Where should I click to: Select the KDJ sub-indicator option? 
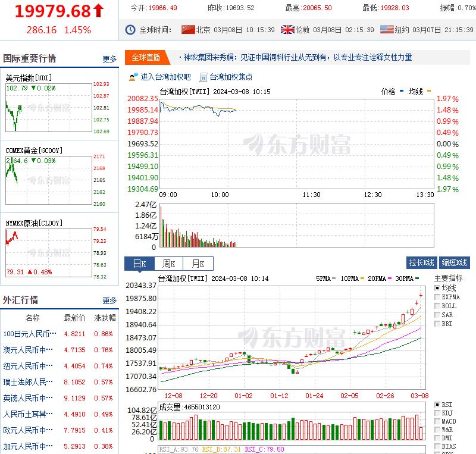(437, 413)
